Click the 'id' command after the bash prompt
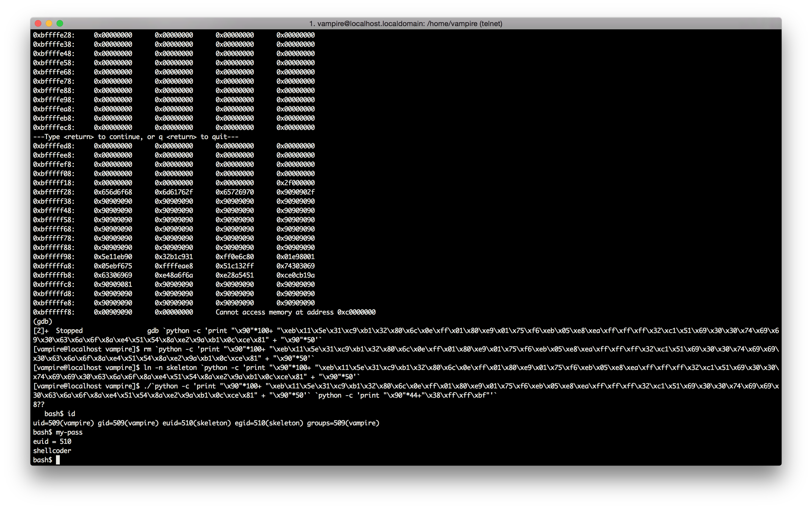The image size is (812, 509). click(x=71, y=414)
